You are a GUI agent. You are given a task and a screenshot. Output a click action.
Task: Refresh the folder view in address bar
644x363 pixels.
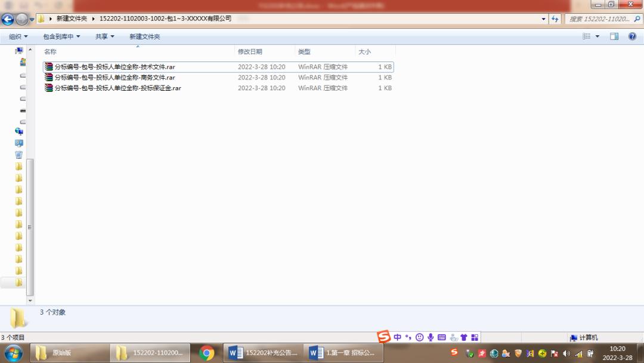coord(555,19)
